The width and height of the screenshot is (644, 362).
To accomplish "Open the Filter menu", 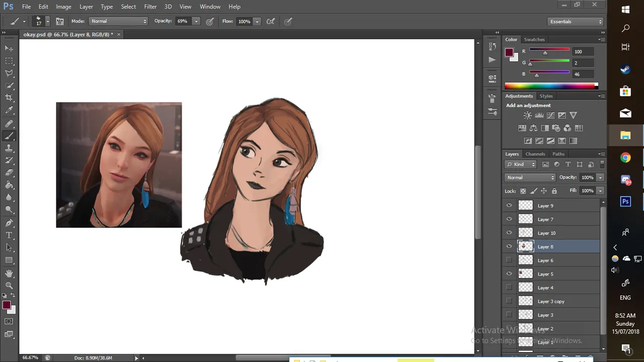I will pos(150,7).
